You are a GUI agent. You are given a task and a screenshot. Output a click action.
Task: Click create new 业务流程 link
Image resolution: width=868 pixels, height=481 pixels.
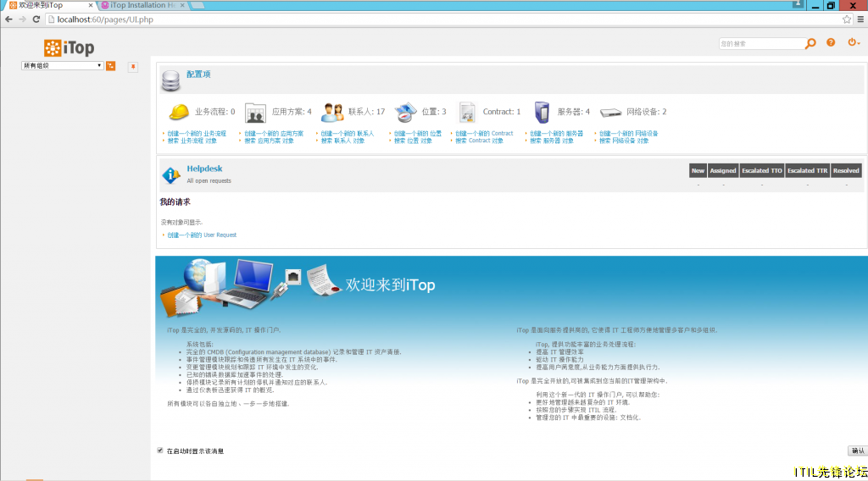coord(197,133)
